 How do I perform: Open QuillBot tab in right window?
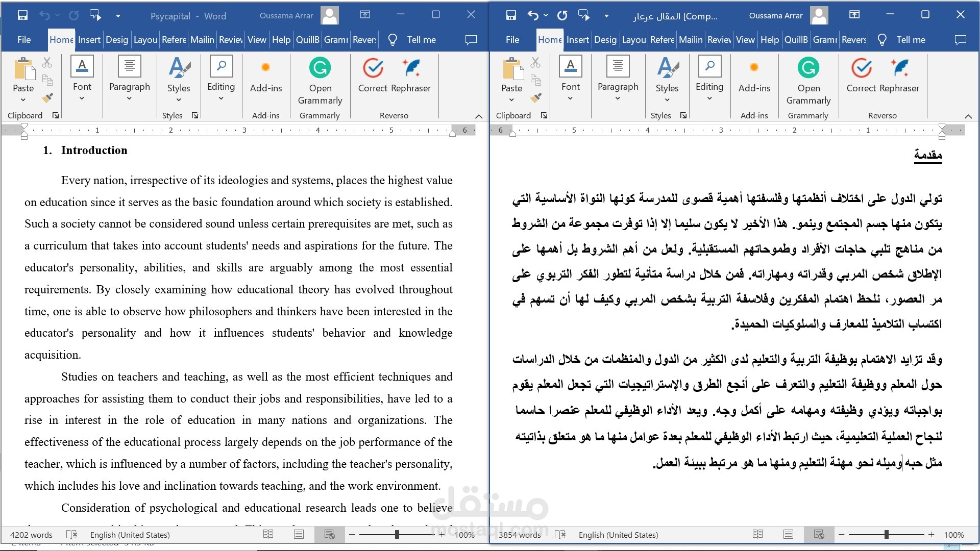[796, 40]
